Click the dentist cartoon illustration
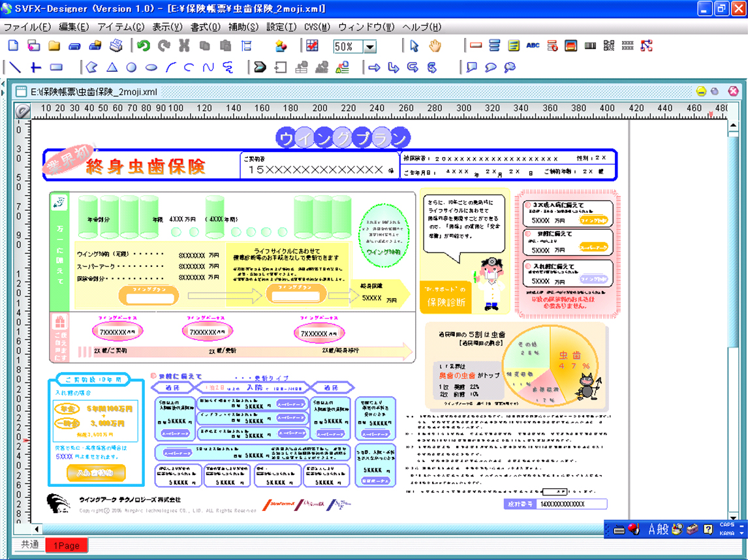 point(490,285)
